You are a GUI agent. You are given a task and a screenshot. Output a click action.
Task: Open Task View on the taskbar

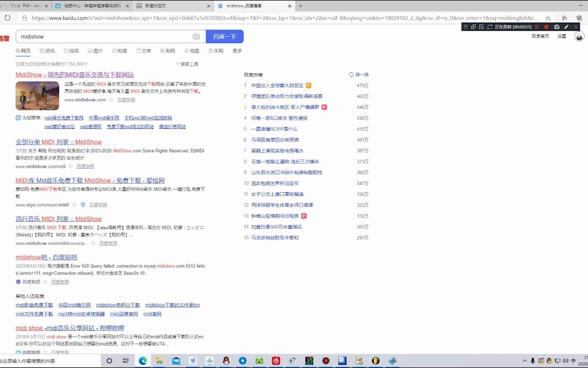tap(126, 361)
